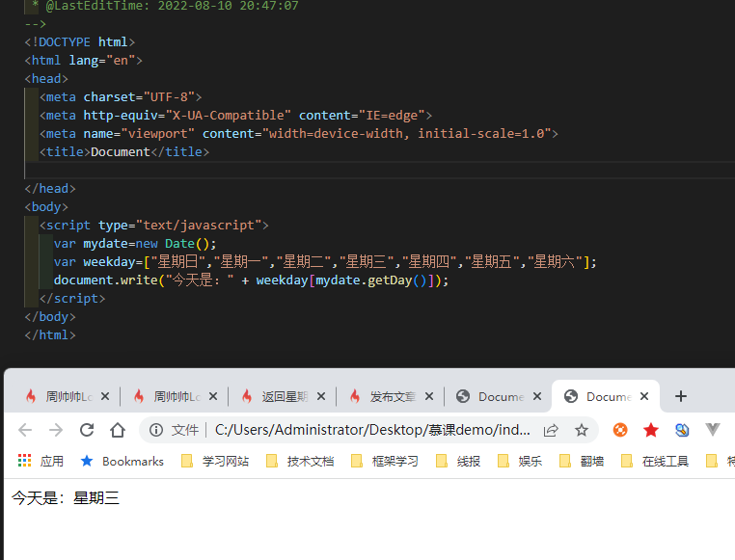Viewport: 735px width, 560px height.
Task: Click the X-UA-Compatible meta line
Action: pyautogui.click(x=235, y=116)
